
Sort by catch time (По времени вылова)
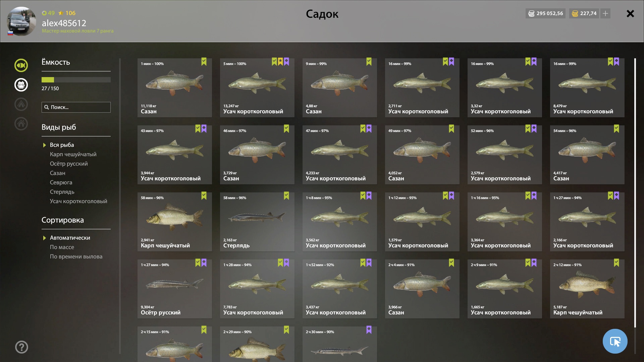coord(76,256)
